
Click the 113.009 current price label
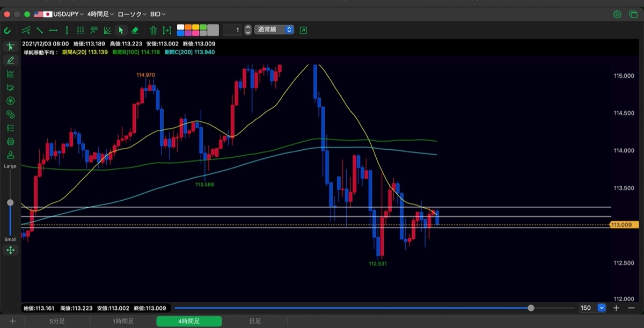point(624,225)
